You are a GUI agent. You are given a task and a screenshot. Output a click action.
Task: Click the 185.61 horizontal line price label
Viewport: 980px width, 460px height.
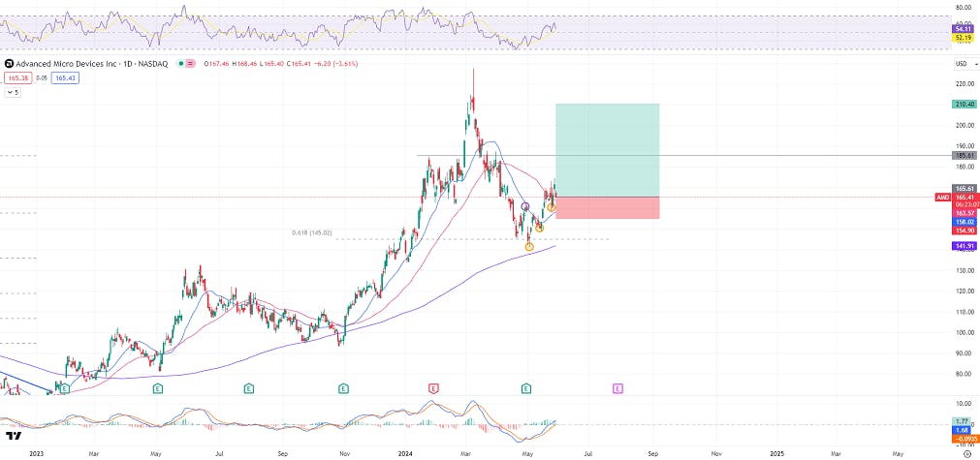coord(964,155)
